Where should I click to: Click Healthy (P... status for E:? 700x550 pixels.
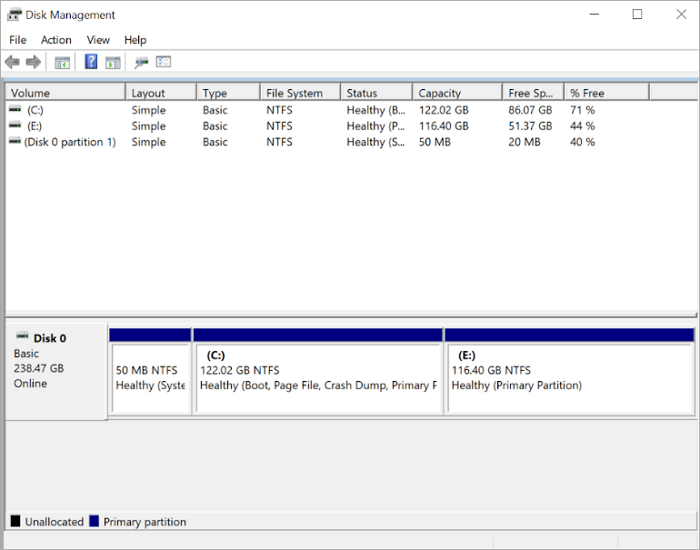pos(376,126)
